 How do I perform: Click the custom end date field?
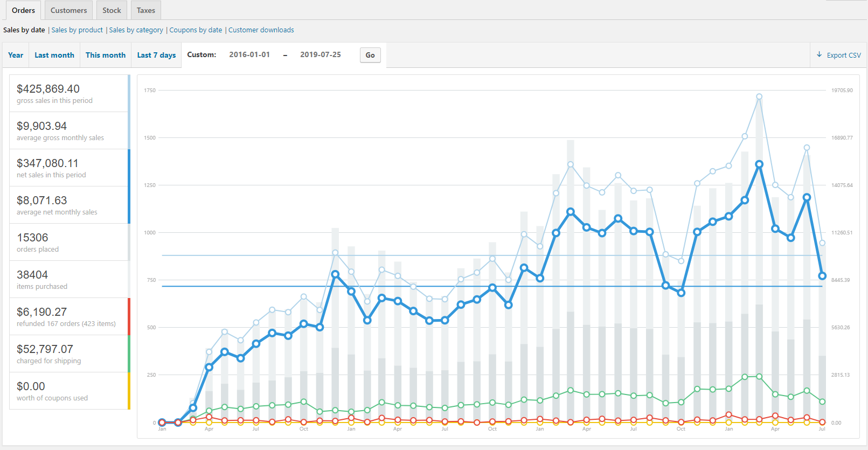tap(321, 54)
